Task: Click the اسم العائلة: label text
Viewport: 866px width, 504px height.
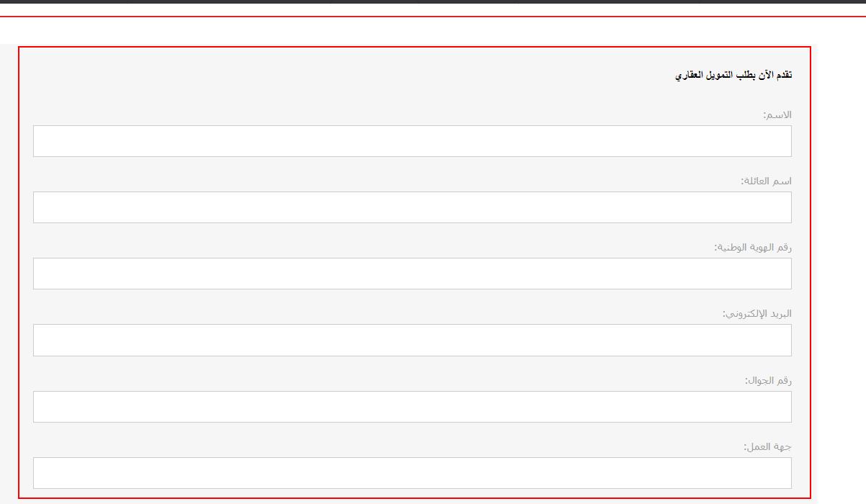Action: click(766, 181)
